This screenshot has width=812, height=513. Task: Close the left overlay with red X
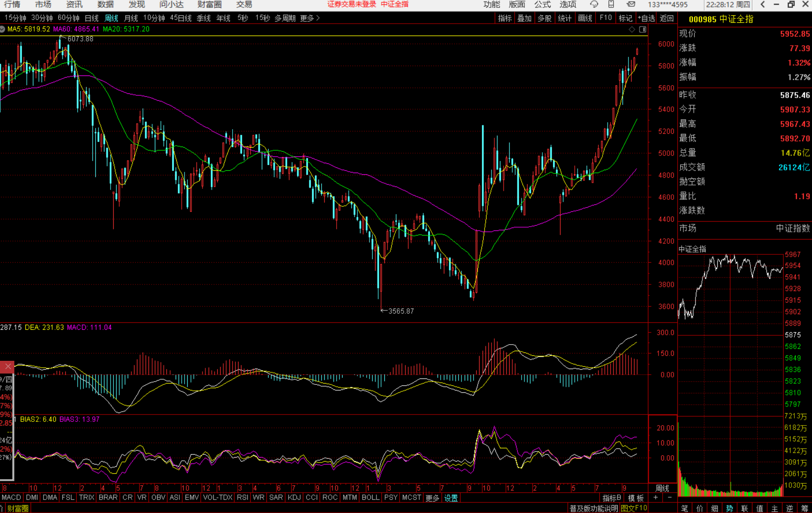7,367
